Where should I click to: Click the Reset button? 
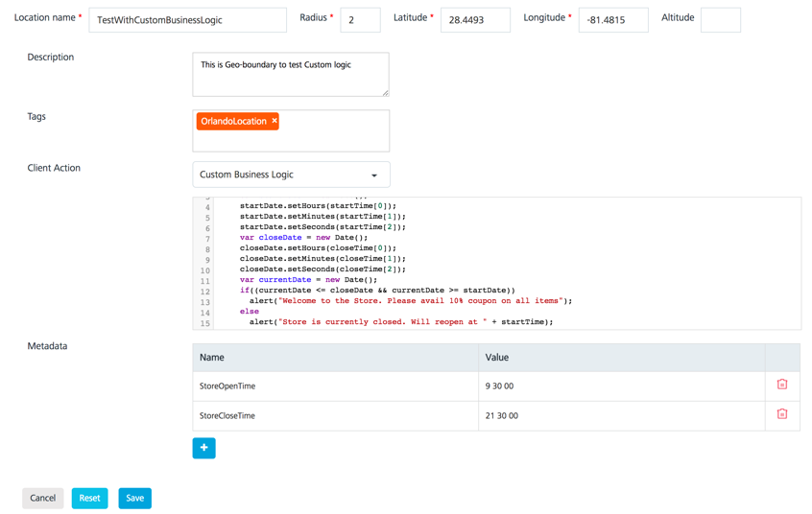pyautogui.click(x=89, y=498)
